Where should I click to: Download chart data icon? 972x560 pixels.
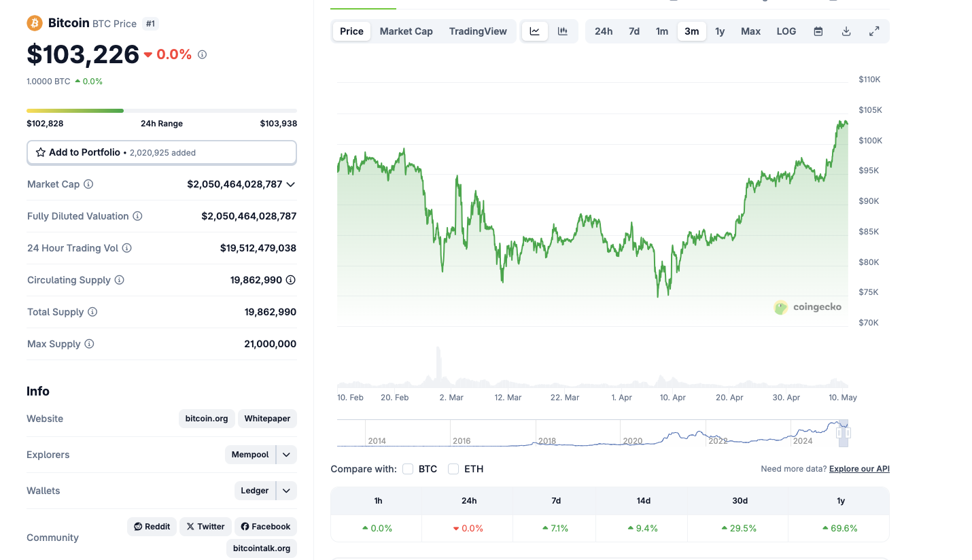click(x=846, y=31)
